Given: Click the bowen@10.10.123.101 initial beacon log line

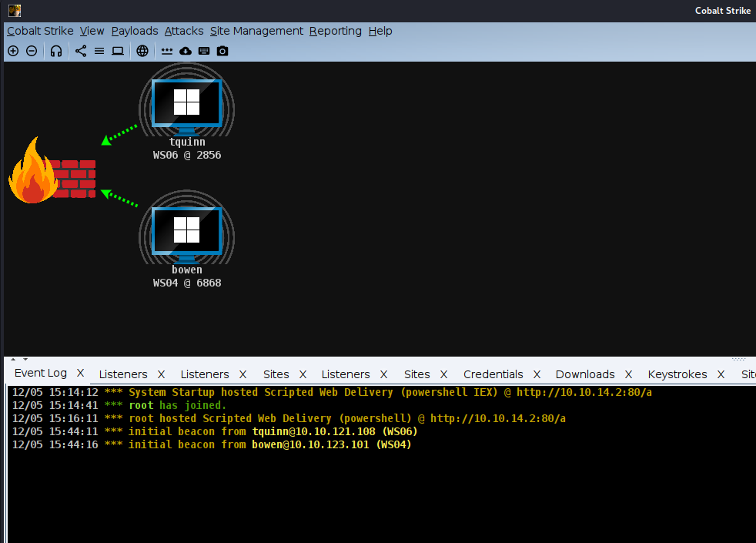Looking at the screenshot, I should coord(212,444).
